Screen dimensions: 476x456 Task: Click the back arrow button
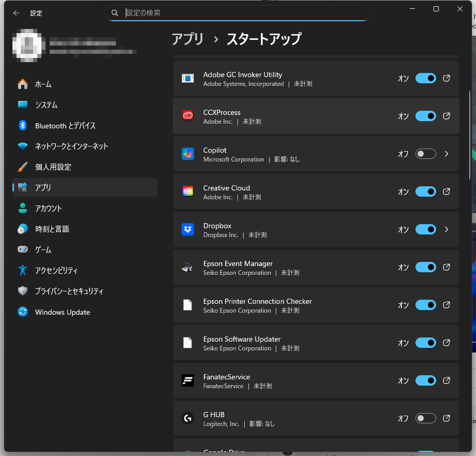coord(16,13)
